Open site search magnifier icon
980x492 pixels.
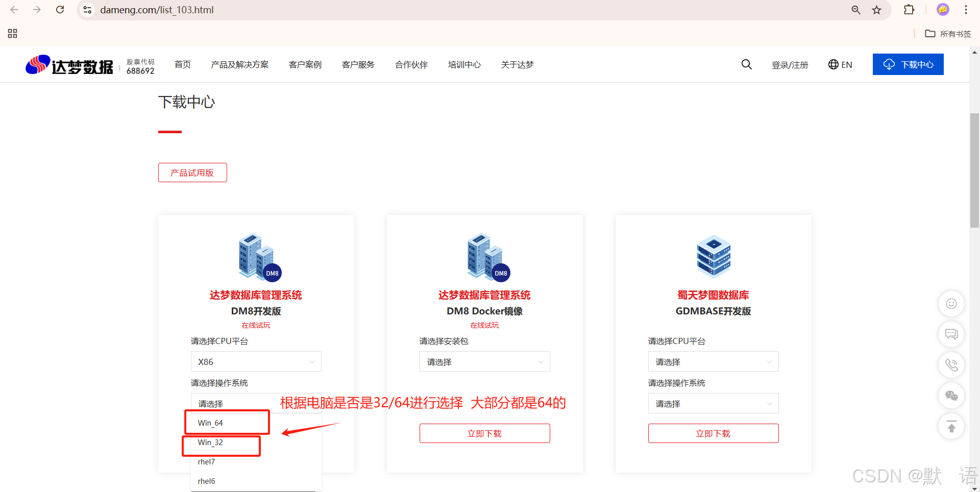[746, 64]
